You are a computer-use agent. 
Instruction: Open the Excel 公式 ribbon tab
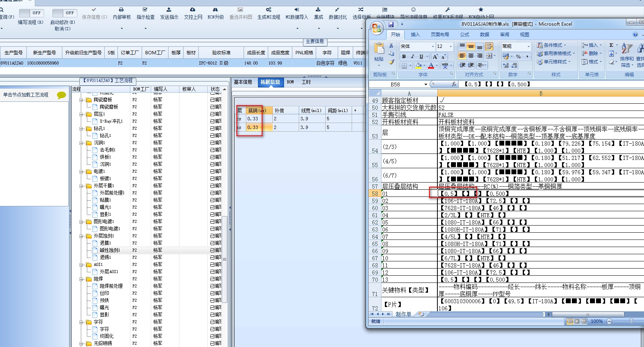click(465, 35)
